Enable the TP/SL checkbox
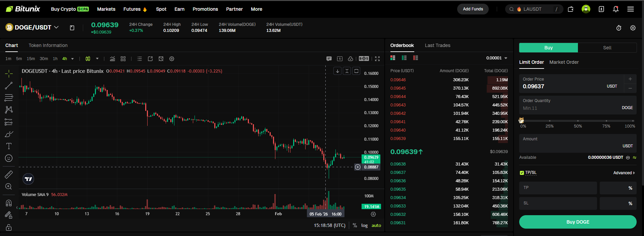Image resolution: width=644 pixels, height=236 pixels. [522, 173]
